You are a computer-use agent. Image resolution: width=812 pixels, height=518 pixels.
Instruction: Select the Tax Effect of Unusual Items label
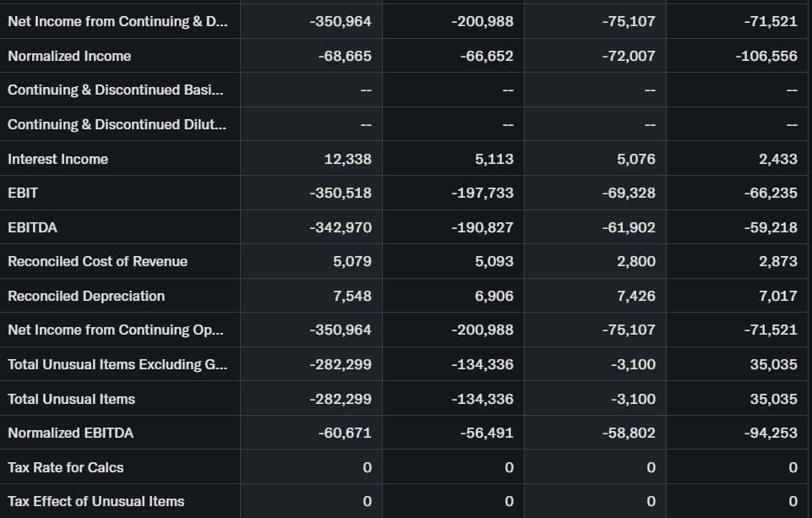coord(95,501)
